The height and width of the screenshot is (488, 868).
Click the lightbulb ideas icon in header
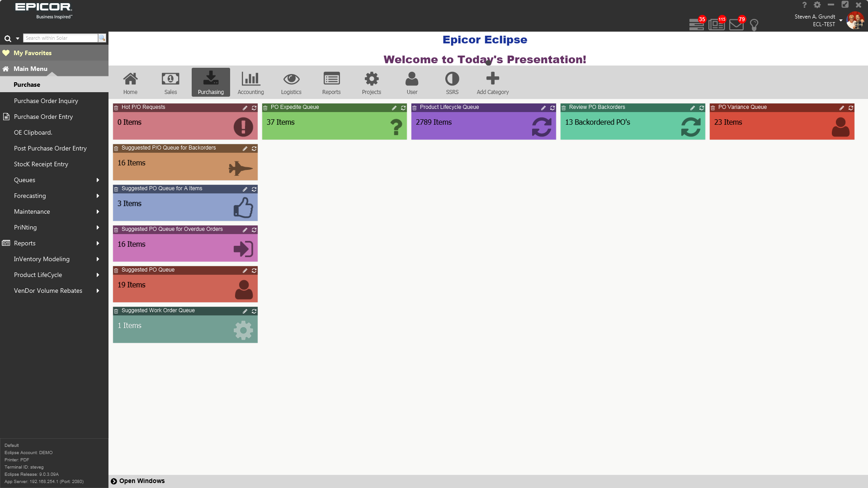click(754, 25)
